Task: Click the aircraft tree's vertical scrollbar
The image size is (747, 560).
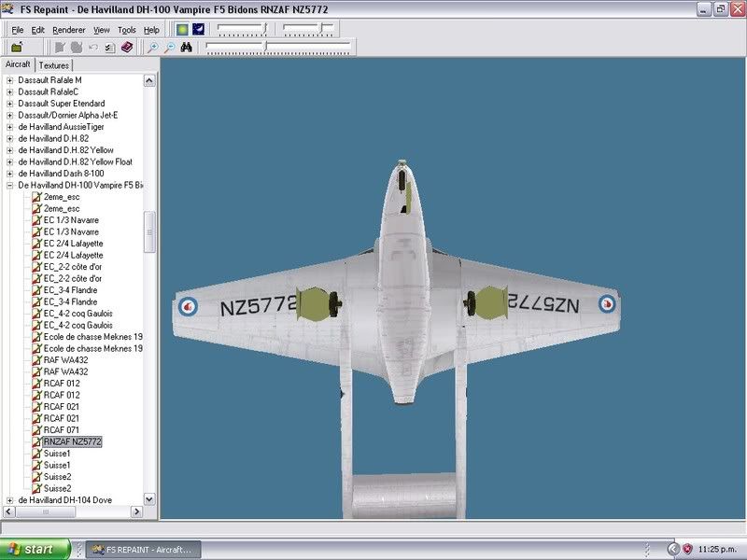Action: click(149, 231)
